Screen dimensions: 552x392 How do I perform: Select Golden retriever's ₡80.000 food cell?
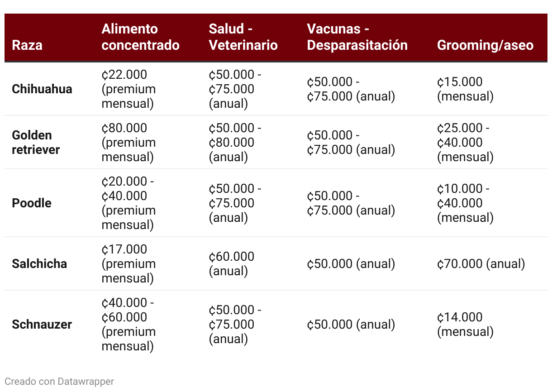coord(128,142)
